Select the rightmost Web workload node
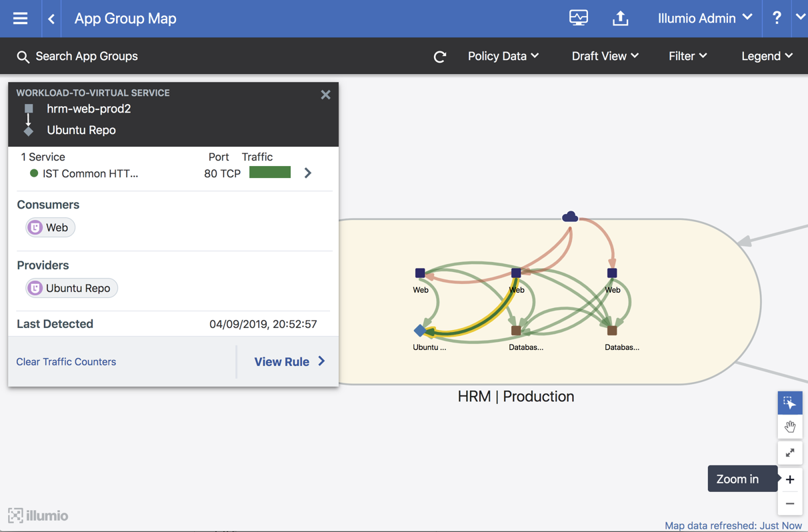Viewport: 808px width, 532px height. pos(612,273)
